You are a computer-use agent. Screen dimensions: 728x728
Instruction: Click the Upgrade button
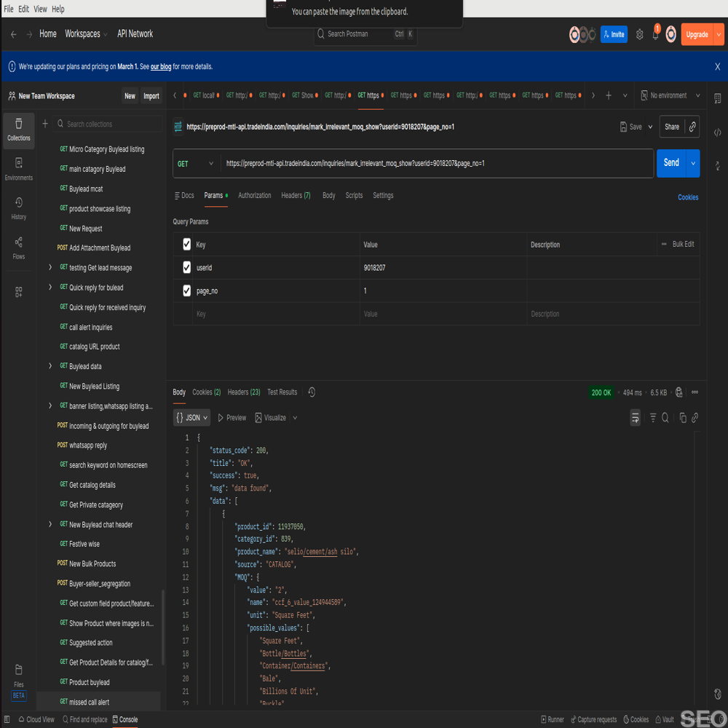point(697,34)
